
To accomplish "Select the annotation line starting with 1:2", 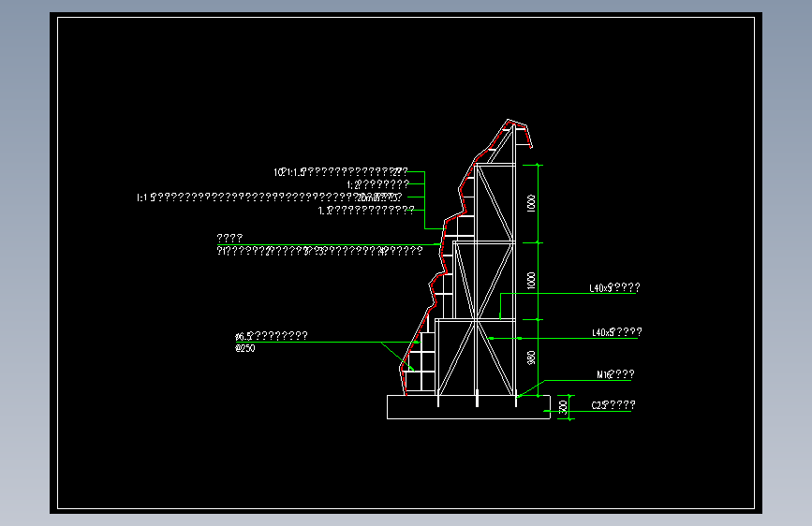I will [378, 184].
